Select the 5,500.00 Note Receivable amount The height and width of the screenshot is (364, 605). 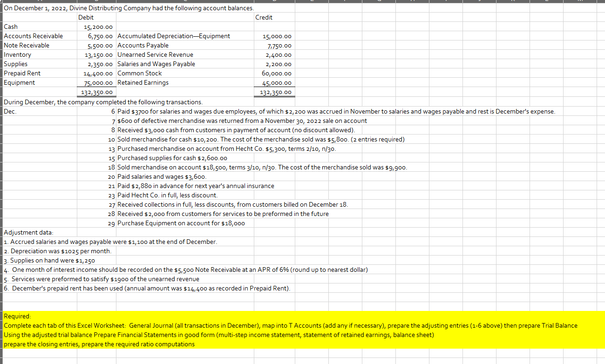click(x=101, y=45)
